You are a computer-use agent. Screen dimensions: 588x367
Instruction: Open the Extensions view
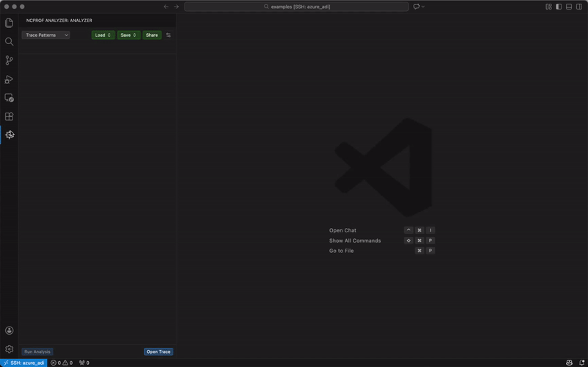pyautogui.click(x=10, y=116)
